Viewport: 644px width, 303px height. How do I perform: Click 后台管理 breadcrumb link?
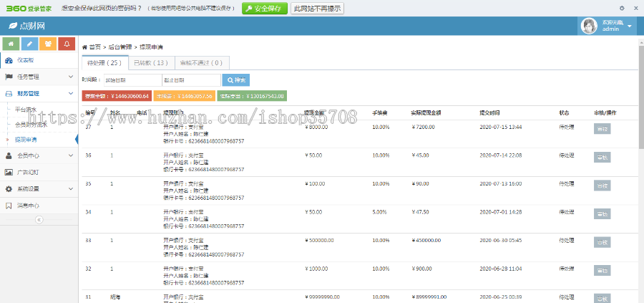[x=120, y=47]
